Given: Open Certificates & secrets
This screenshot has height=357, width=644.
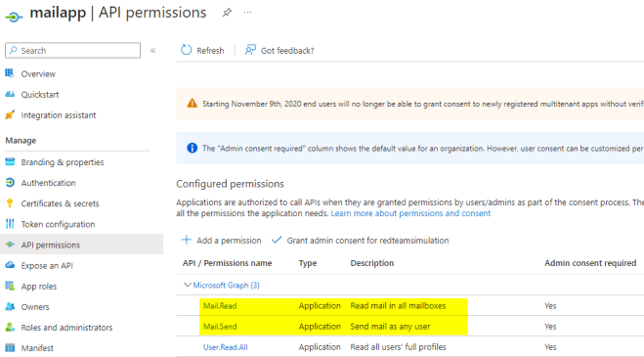Looking at the screenshot, I should [60, 203].
